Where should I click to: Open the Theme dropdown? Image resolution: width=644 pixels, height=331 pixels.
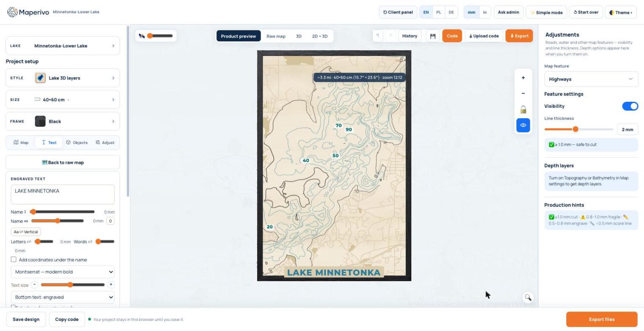point(621,12)
